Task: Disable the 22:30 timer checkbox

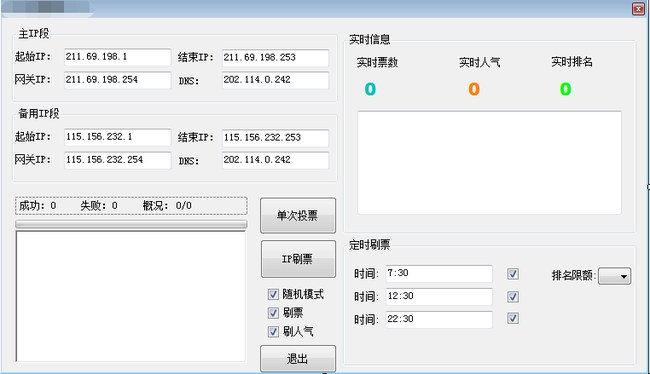Action: (513, 318)
